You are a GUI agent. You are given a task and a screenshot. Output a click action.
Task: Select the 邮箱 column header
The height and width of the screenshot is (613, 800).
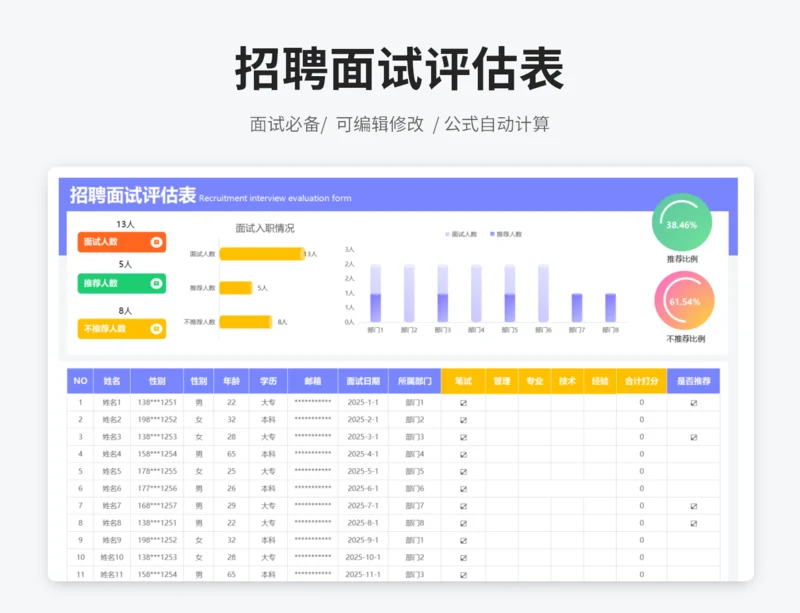pyautogui.click(x=313, y=381)
